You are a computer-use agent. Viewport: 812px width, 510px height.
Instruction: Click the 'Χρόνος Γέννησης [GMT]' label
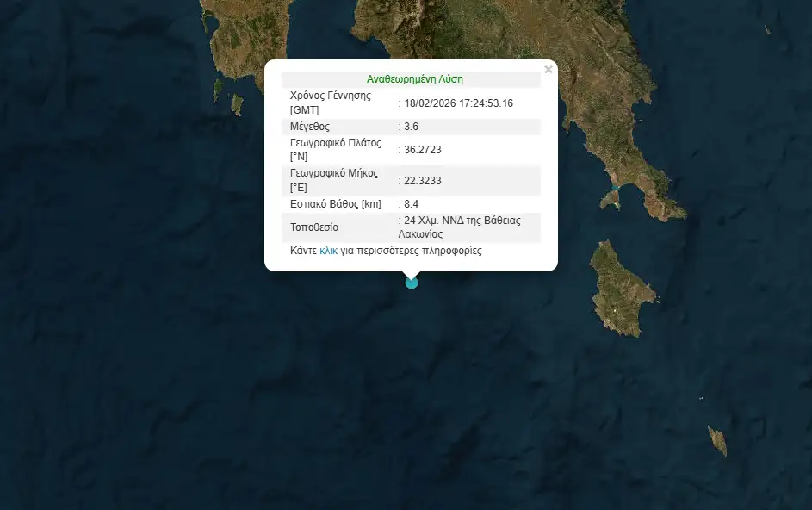(x=331, y=103)
